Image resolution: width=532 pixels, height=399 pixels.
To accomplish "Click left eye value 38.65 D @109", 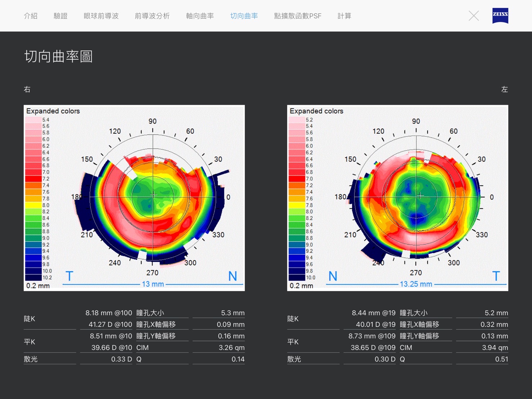I will point(373,348).
